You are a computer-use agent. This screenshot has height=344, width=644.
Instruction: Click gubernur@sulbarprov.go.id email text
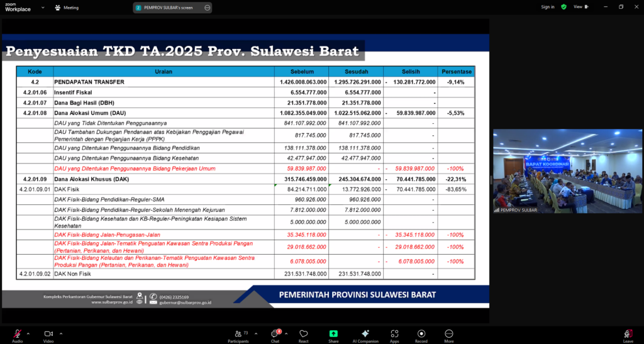(x=186, y=302)
